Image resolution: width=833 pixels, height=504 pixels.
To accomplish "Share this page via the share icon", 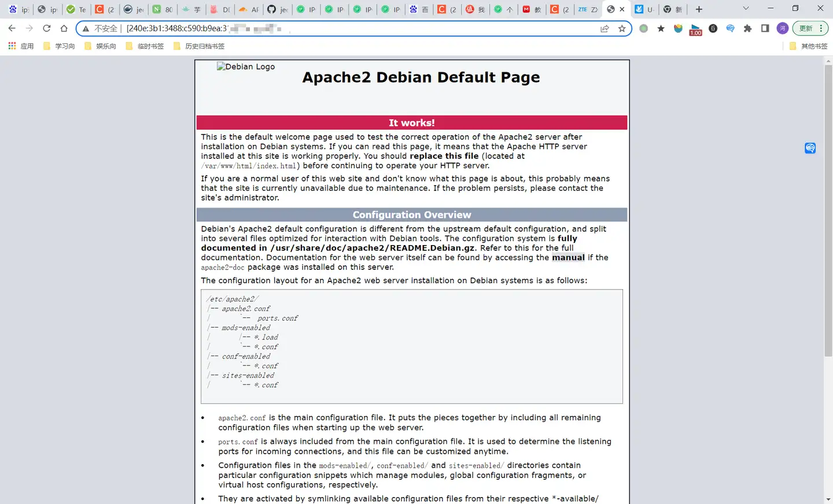I will click(605, 28).
